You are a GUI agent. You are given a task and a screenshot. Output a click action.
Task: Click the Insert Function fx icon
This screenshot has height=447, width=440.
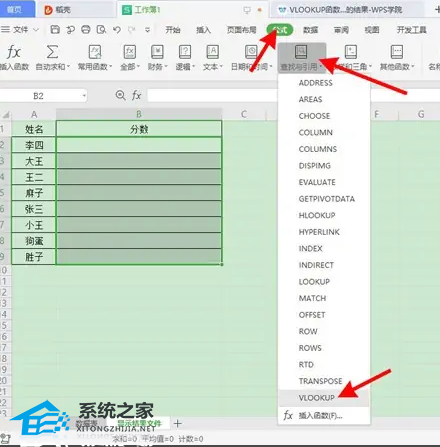pos(14,52)
